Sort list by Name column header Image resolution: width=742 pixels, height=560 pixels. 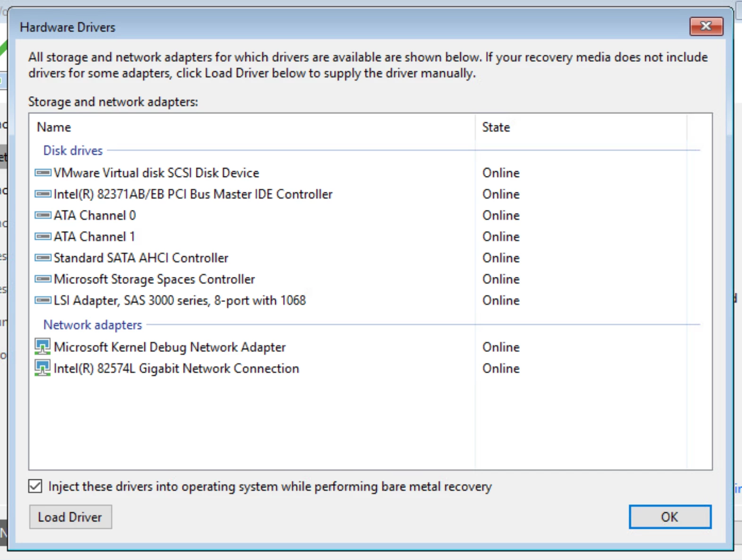click(x=54, y=127)
